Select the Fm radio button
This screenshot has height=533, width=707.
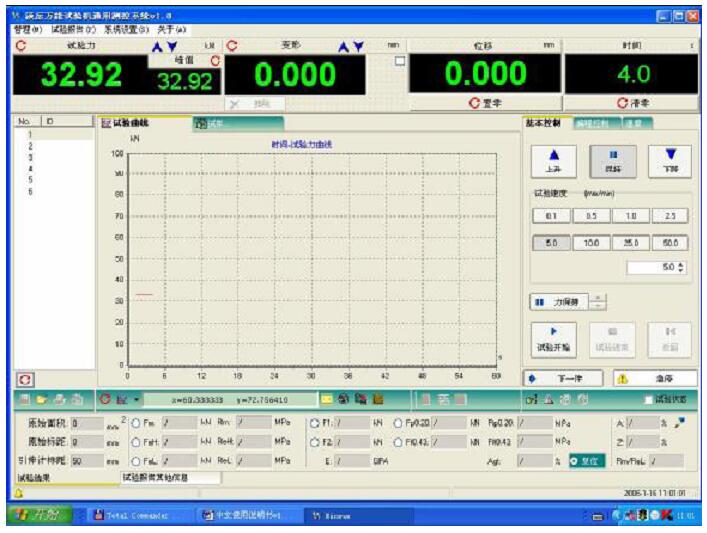pyautogui.click(x=136, y=422)
